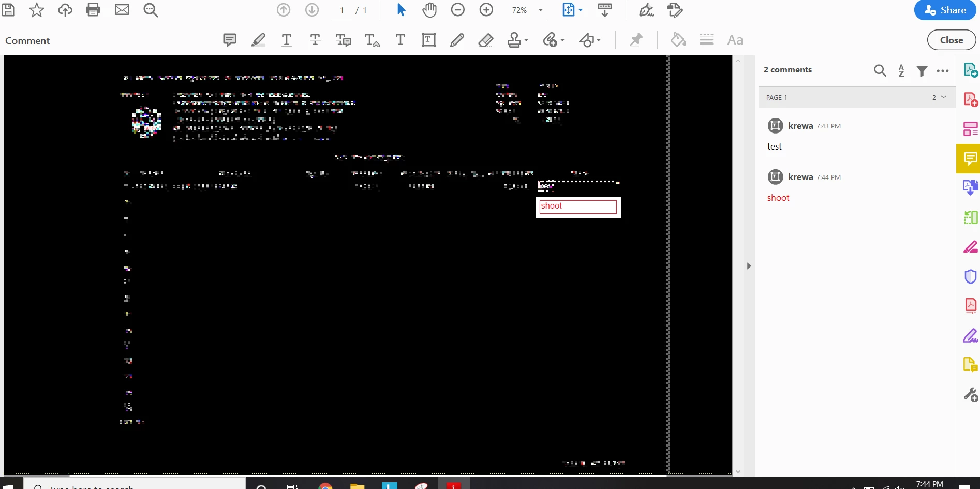Search comments with the magnifier icon
Image resolution: width=980 pixels, height=489 pixels.
[x=880, y=70]
